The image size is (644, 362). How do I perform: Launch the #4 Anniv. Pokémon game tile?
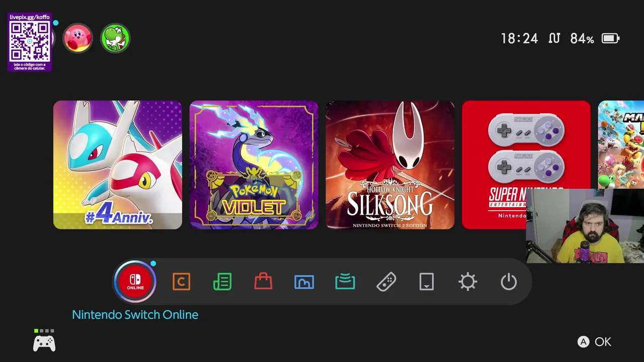click(118, 165)
